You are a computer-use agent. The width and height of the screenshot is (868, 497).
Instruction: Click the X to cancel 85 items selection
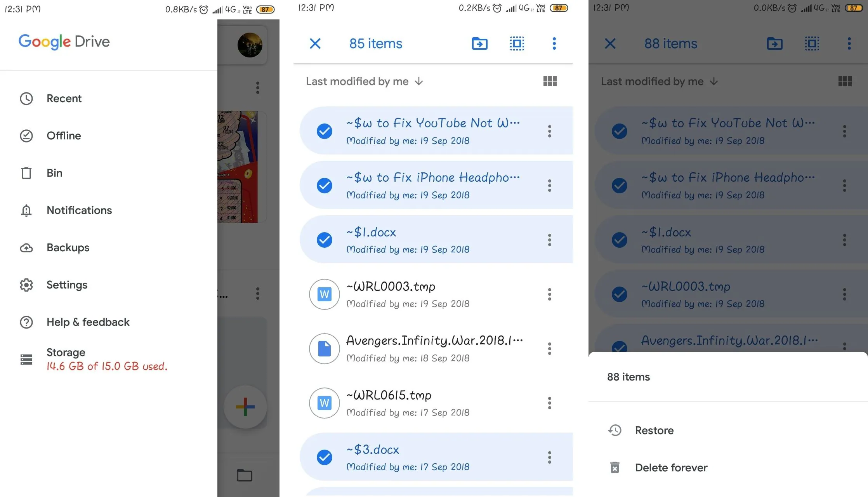tap(314, 43)
